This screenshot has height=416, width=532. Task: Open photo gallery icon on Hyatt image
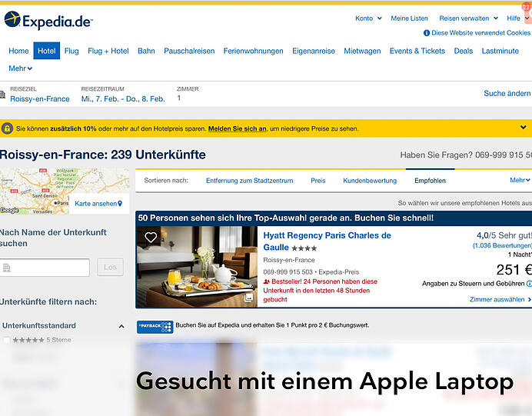(248, 298)
